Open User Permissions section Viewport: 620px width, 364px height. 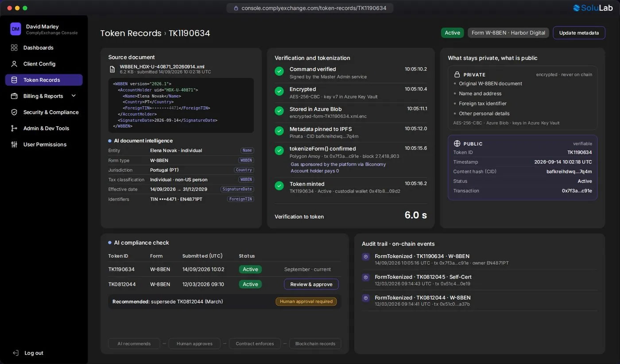pyautogui.click(x=44, y=144)
